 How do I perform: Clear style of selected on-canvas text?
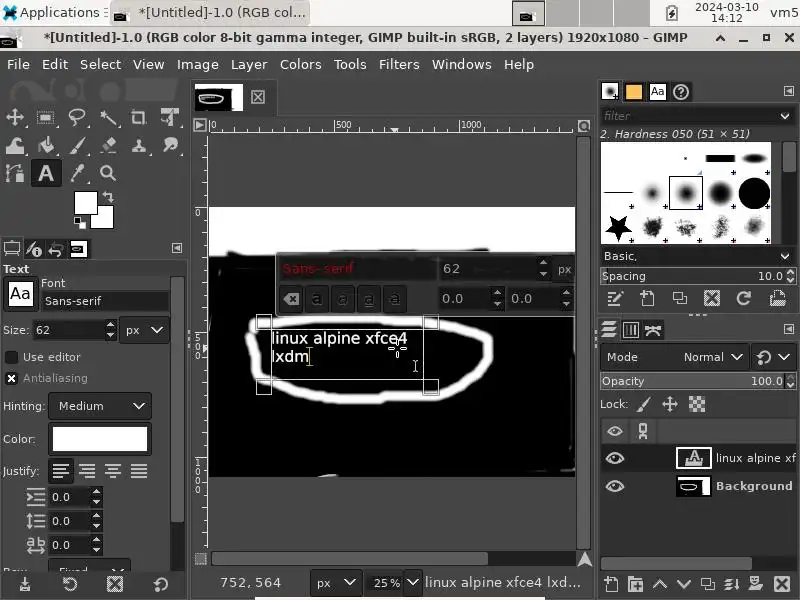(291, 298)
